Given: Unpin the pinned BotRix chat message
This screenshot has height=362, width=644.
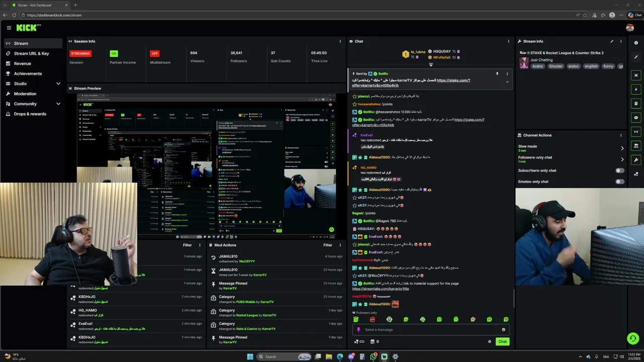Looking at the screenshot, I should coord(497,74).
